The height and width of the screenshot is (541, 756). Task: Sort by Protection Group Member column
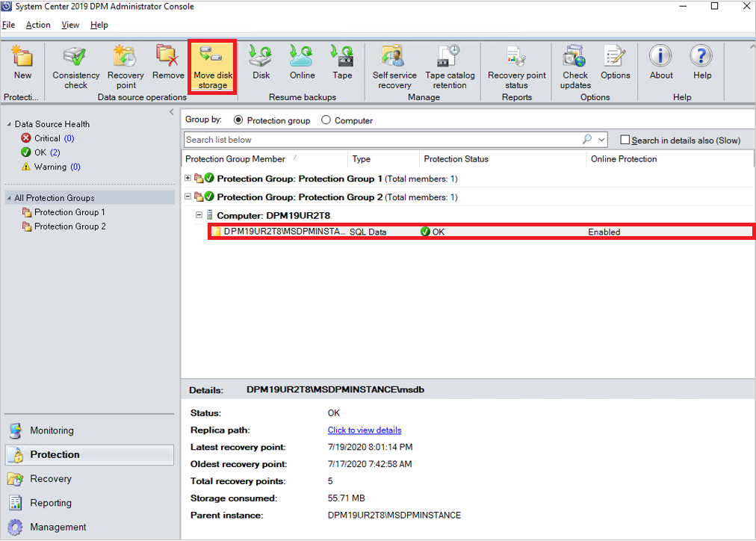[x=264, y=158]
